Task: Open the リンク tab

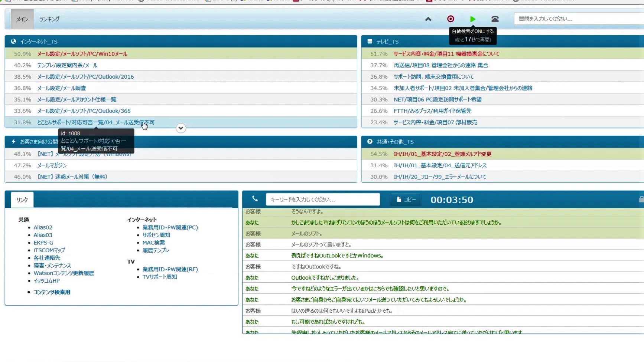Action: (x=22, y=200)
